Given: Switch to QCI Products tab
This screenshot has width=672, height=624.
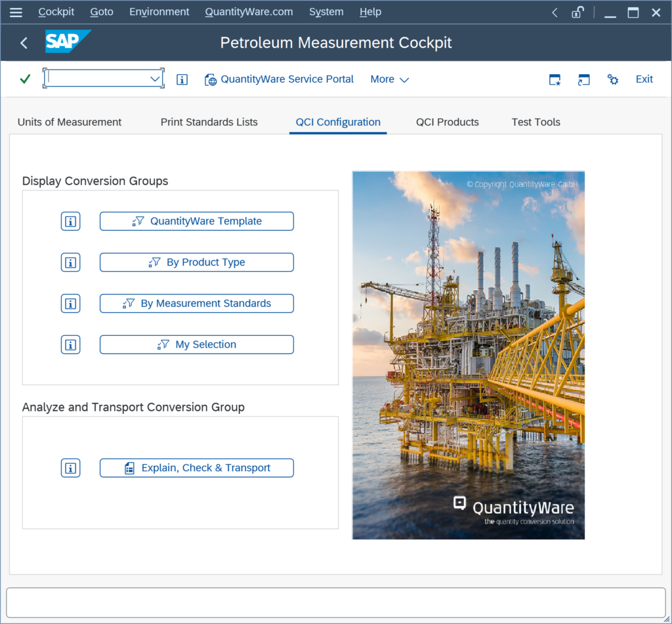Looking at the screenshot, I should pos(448,122).
